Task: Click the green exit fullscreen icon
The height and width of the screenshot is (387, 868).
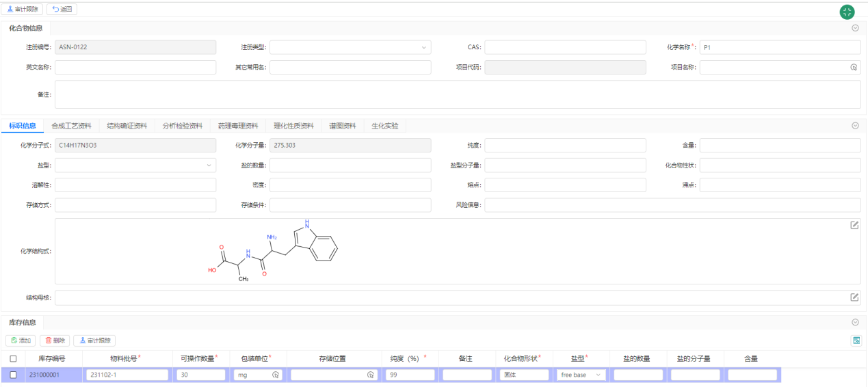Action: (x=847, y=12)
